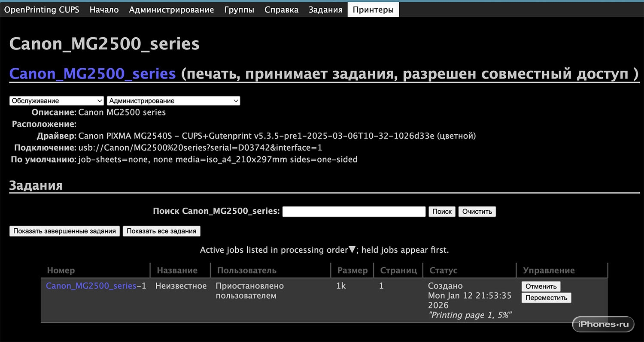Click the По умолчанию label
The width and height of the screenshot is (644, 342).
point(43,160)
